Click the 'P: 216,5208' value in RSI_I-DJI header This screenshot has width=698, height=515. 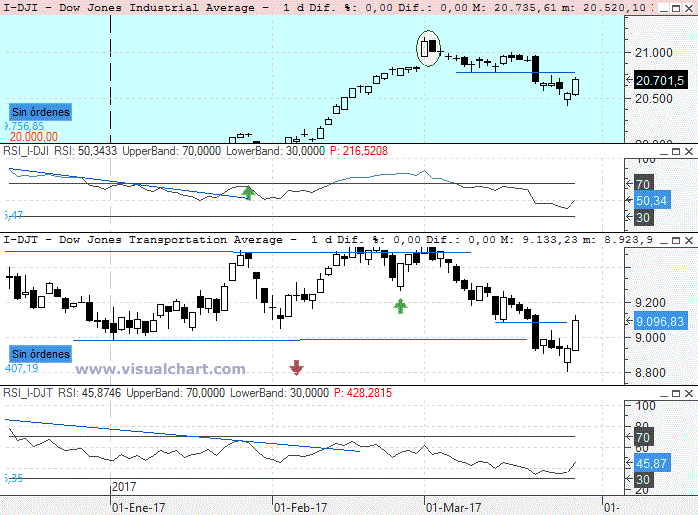[x=359, y=151]
